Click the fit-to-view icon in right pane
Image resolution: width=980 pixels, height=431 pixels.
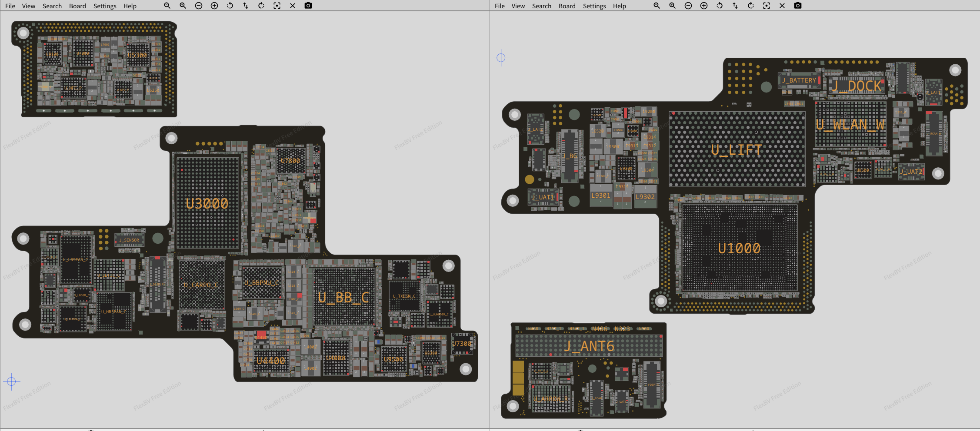pos(767,6)
